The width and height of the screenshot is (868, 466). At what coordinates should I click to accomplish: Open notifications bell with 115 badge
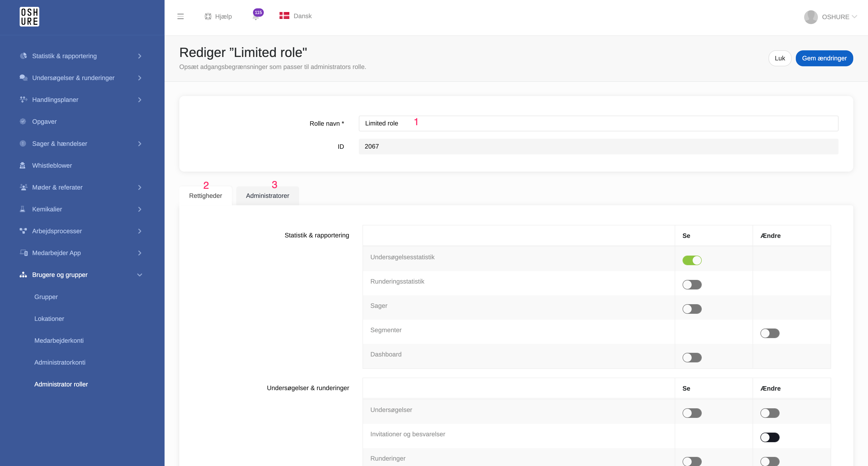[256, 16]
